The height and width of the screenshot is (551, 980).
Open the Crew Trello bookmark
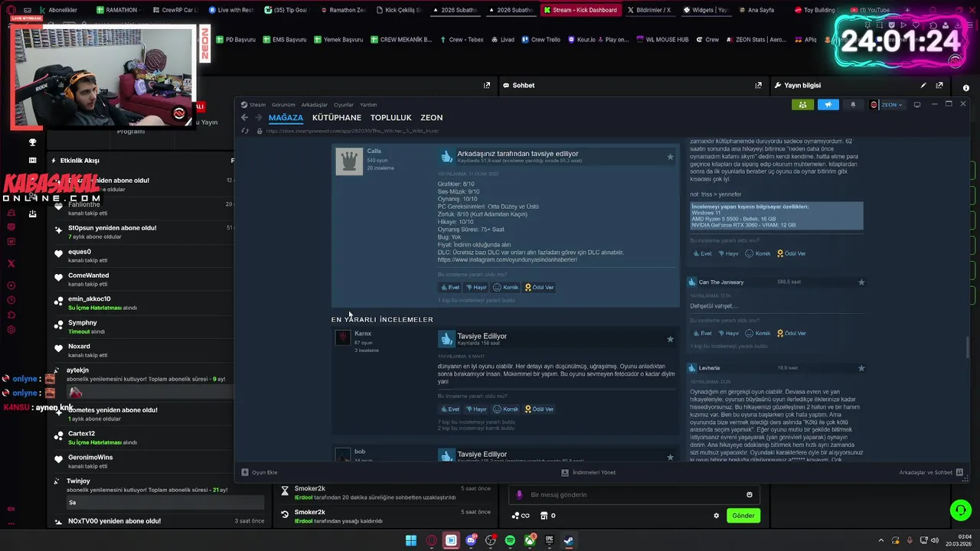point(541,40)
